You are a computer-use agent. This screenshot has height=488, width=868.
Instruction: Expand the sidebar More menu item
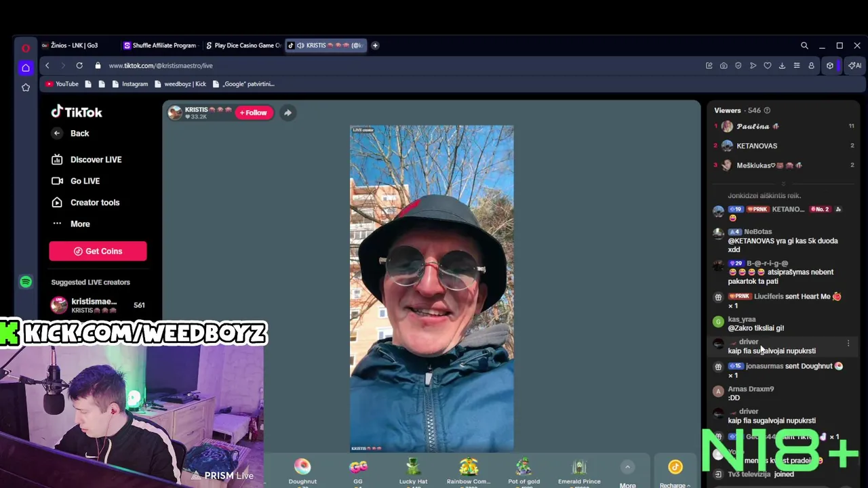pyautogui.click(x=80, y=224)
